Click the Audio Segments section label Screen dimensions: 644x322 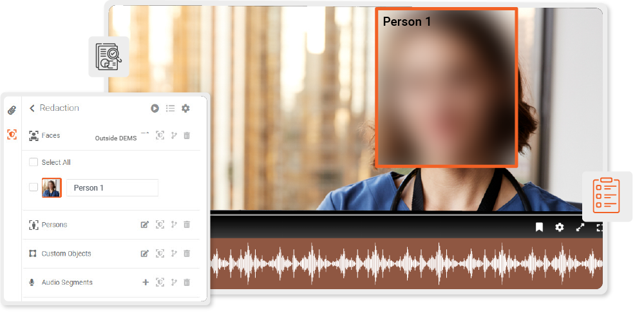67,282
